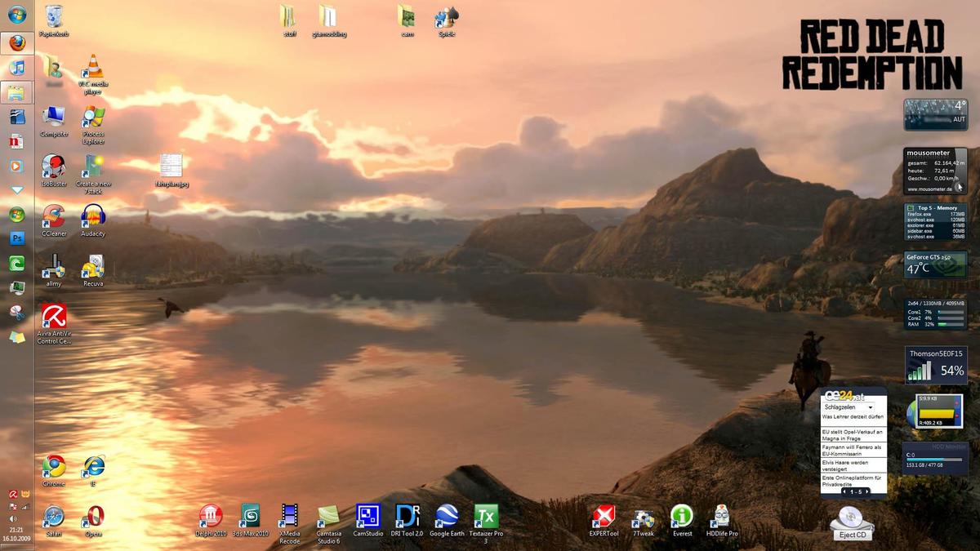Open Avira AntiVir Control Center shortcut
The height and width of the screenshot is (551, 980).
[54, 324]
